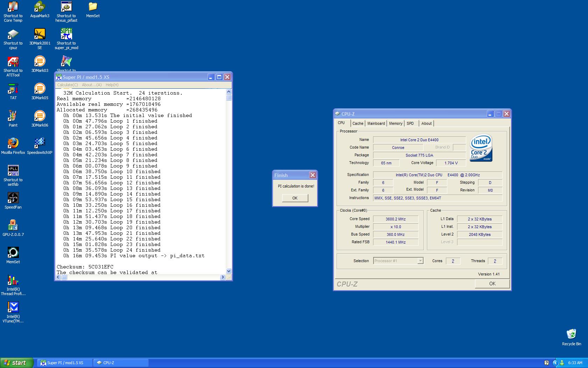Click the taskbar help tray icon
The image size is (588, 368).
(x=547, y=363)
